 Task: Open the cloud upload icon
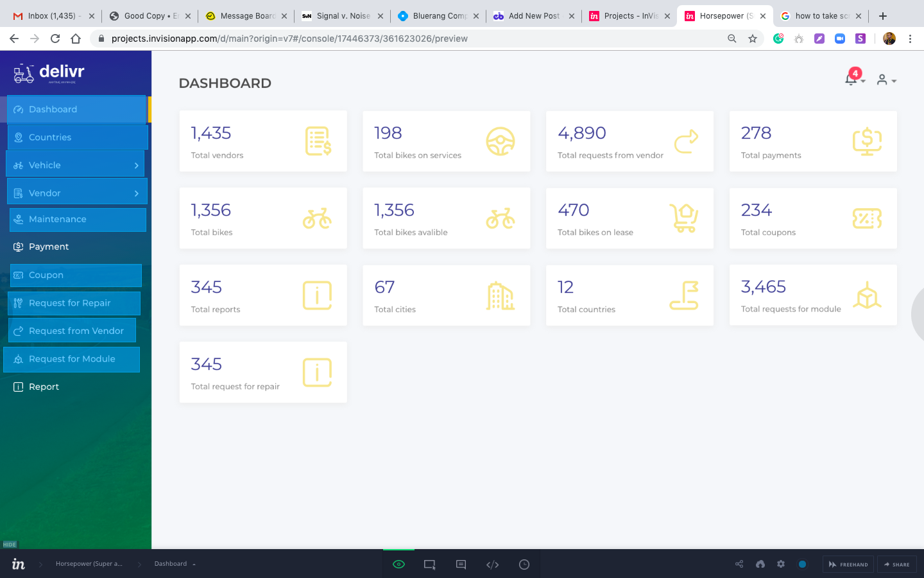pos(760,564)
